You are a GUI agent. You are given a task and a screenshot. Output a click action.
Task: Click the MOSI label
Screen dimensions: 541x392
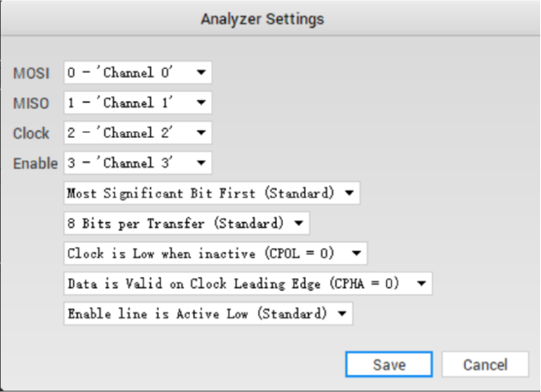[32, 73]
